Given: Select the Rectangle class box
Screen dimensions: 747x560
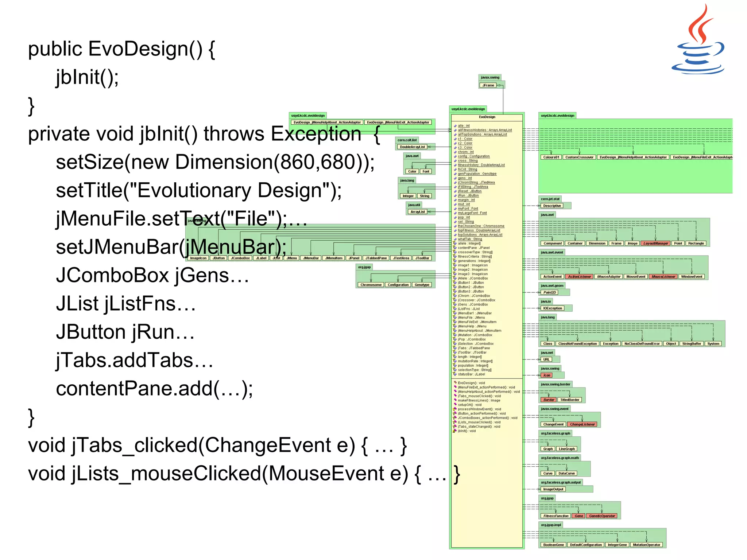Looking at the screenshot, I should [696, 244].
